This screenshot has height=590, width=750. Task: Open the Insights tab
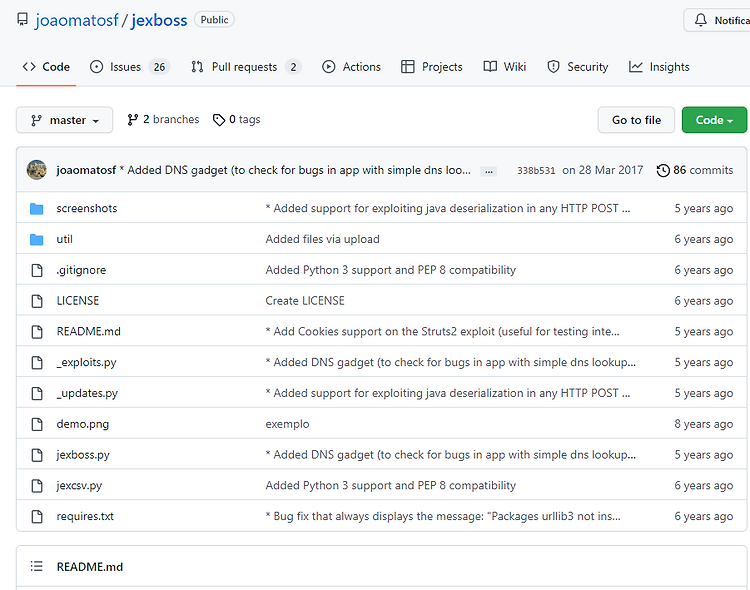coord(659,67)
